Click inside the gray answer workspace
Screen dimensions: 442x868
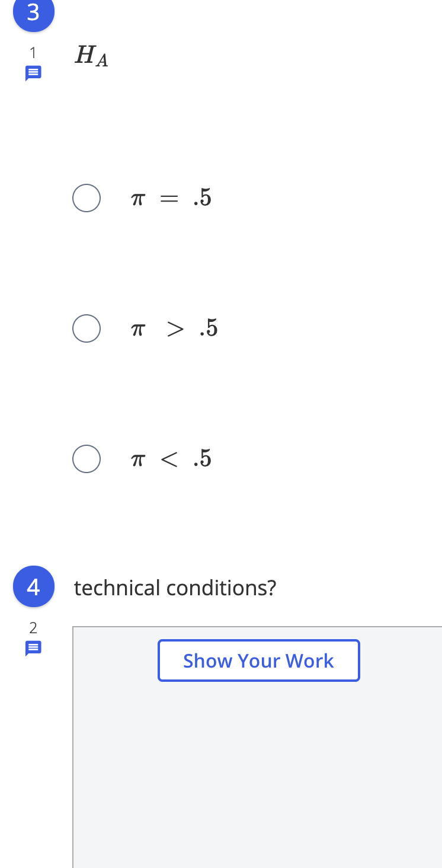(x=255, y=771)
